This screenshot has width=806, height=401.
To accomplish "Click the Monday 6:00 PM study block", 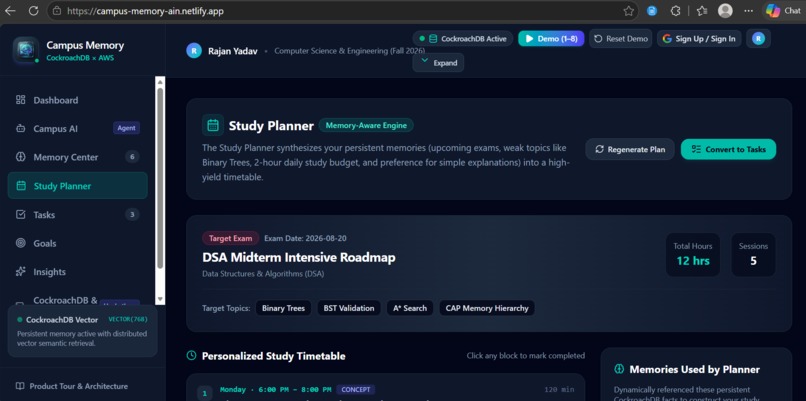I will [x=386, y=387].
